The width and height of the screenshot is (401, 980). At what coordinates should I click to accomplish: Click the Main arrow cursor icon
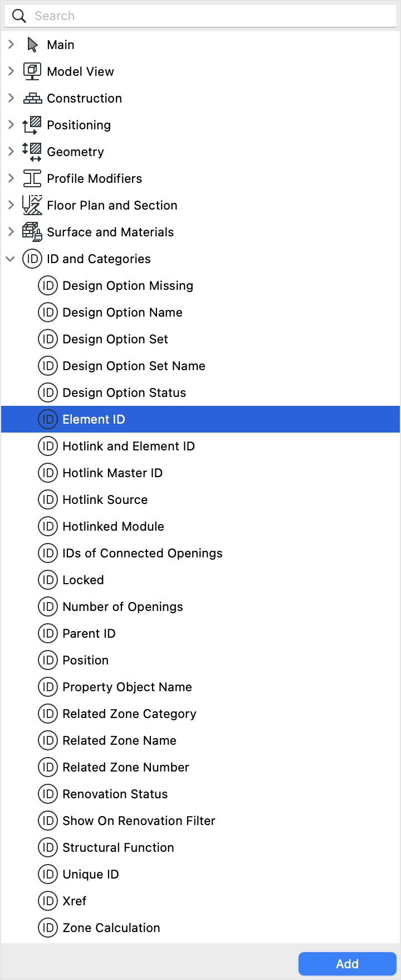tap(32, 45)
